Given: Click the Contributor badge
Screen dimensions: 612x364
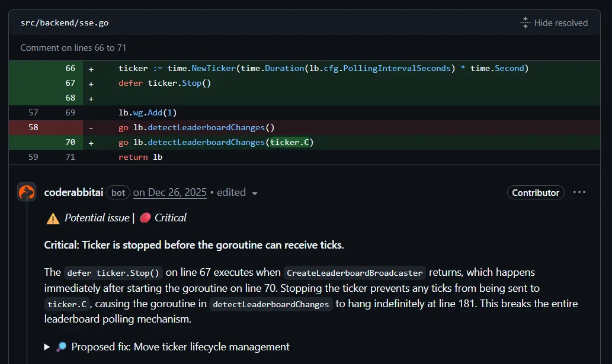Looking at the screenshot, I should (535, 192).
